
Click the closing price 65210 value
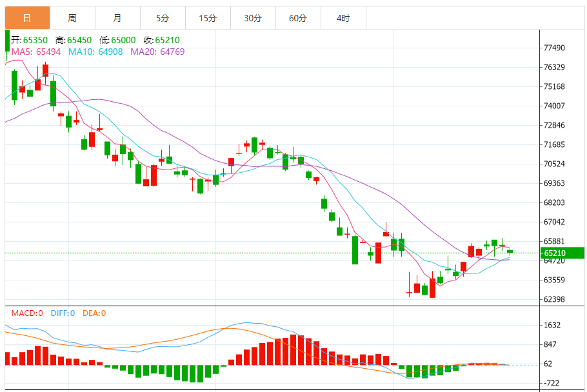[x=167, y=40]
